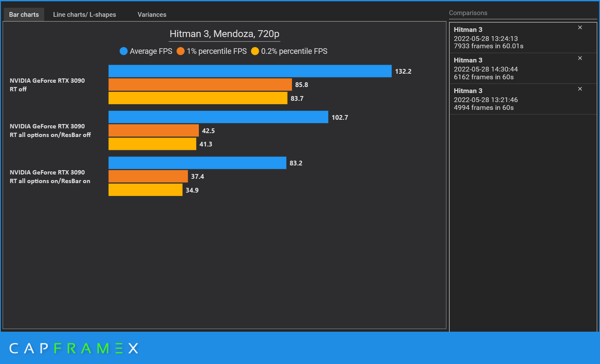Click the 41.3 0.2% percentile bar
The height and width of the screenshot is (364, 600).
(152, 144)
